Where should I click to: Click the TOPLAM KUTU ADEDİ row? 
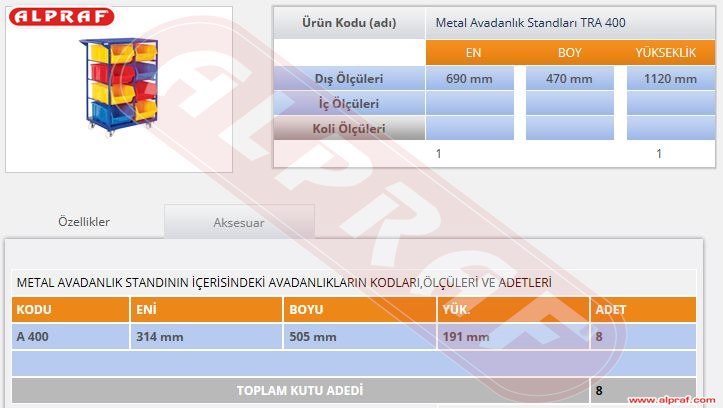point(300,390)
